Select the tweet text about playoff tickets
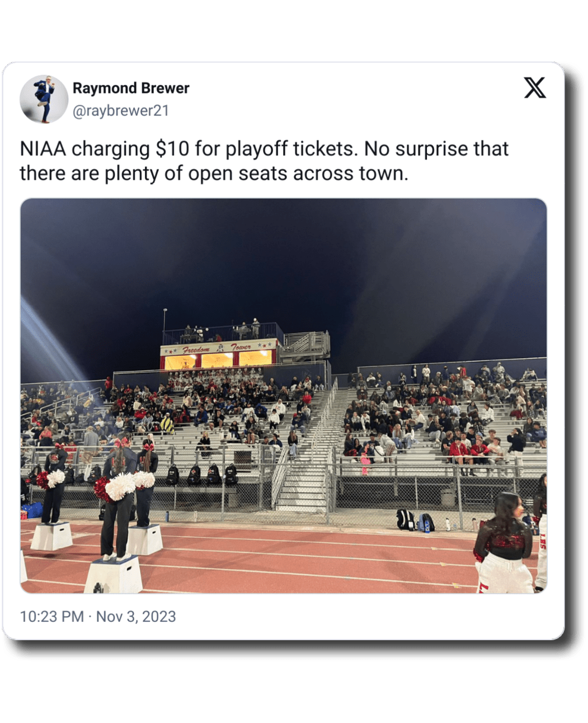 click(x=264, y=161)
